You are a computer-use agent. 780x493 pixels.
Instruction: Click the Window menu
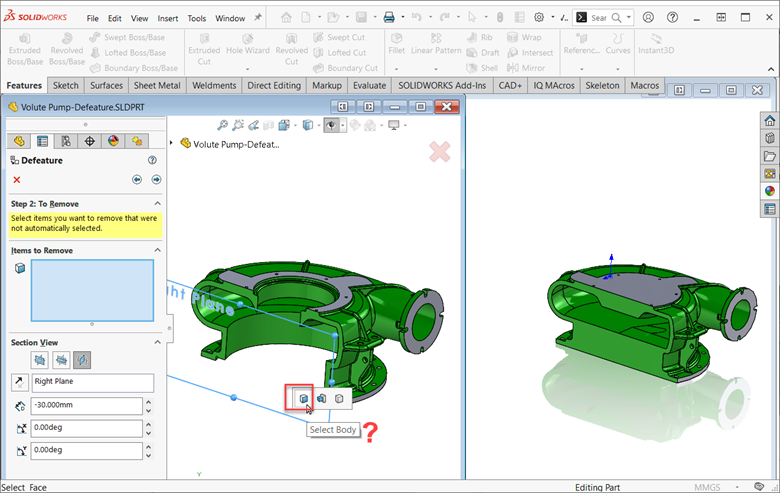tap(230, 18)
